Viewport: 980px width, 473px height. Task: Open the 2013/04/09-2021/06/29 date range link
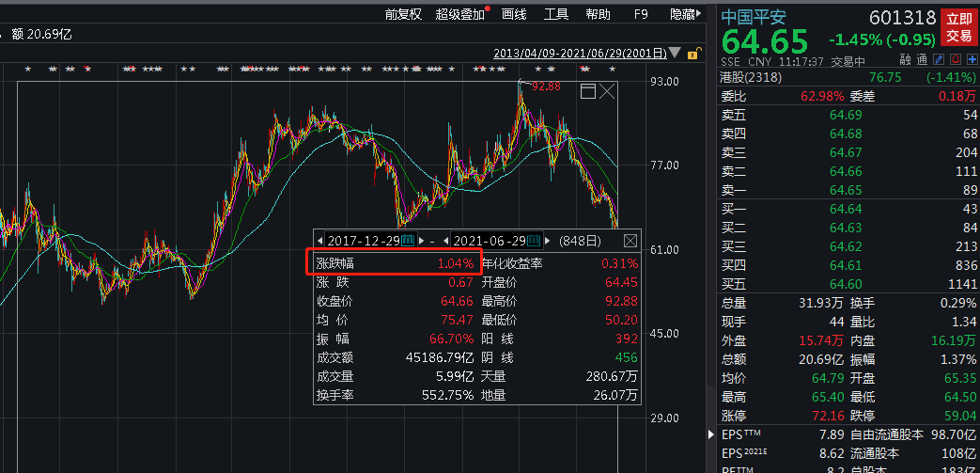click(x=580, y=54)
